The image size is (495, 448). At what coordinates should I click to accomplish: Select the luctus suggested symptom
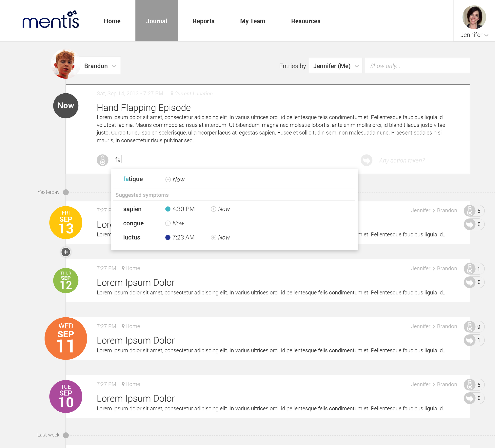[132, 237]
